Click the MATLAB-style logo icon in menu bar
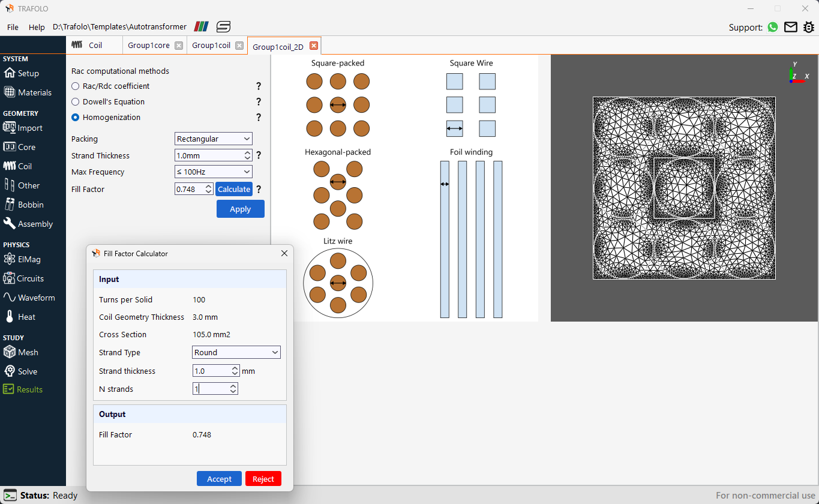 click(x=202, y=26)
